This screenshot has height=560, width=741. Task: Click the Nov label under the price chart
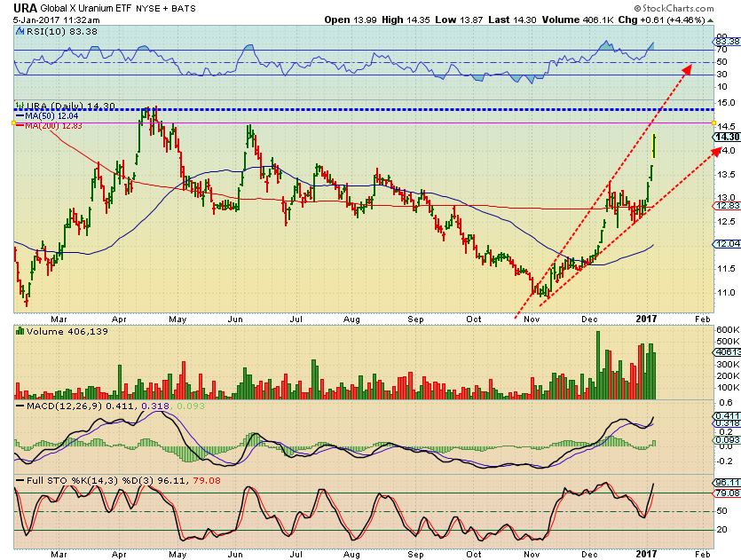(532, 319)
